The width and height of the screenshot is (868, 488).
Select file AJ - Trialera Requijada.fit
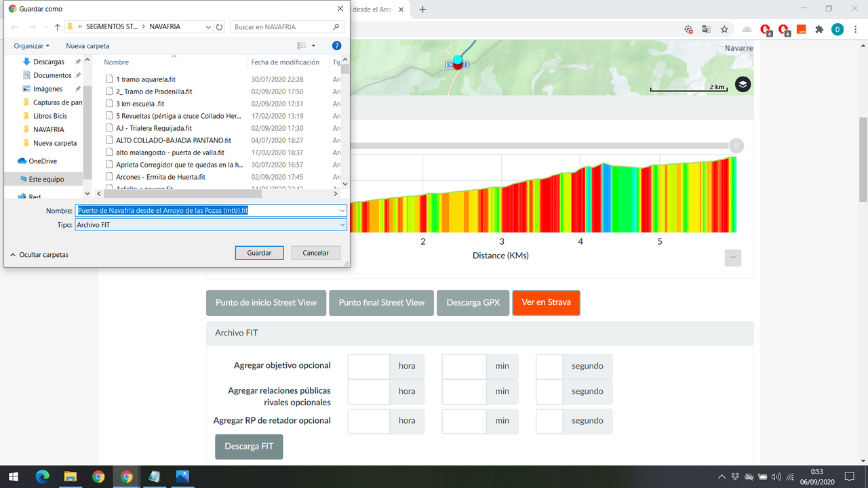coord(154,128)
